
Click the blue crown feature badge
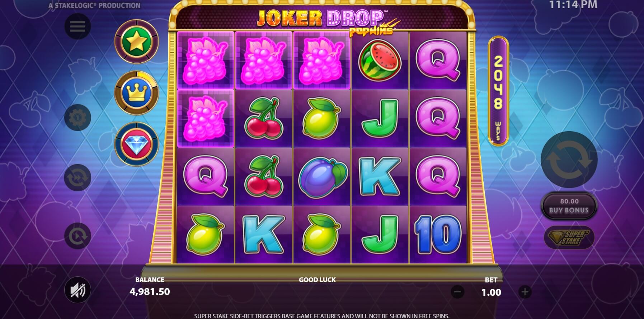point(136,93)
